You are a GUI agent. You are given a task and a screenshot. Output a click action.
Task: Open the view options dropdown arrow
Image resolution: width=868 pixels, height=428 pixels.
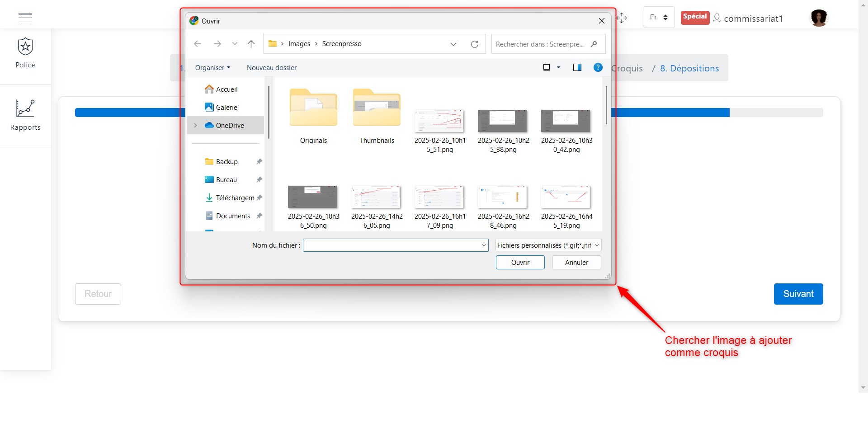tap(559, 67)
